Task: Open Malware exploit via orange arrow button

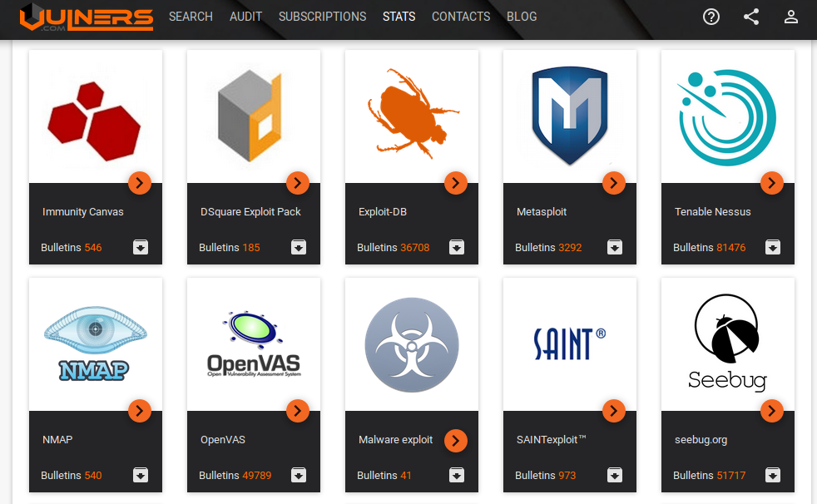Action: point(455,441)
